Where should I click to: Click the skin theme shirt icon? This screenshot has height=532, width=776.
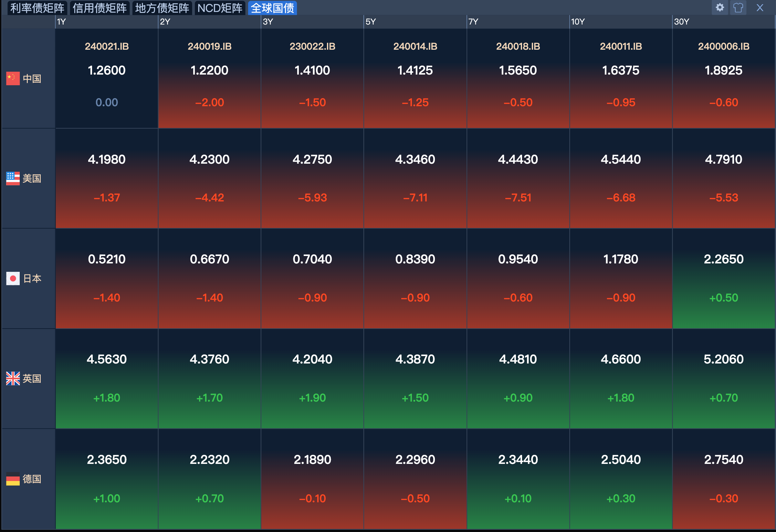click(x=738, y=8)
